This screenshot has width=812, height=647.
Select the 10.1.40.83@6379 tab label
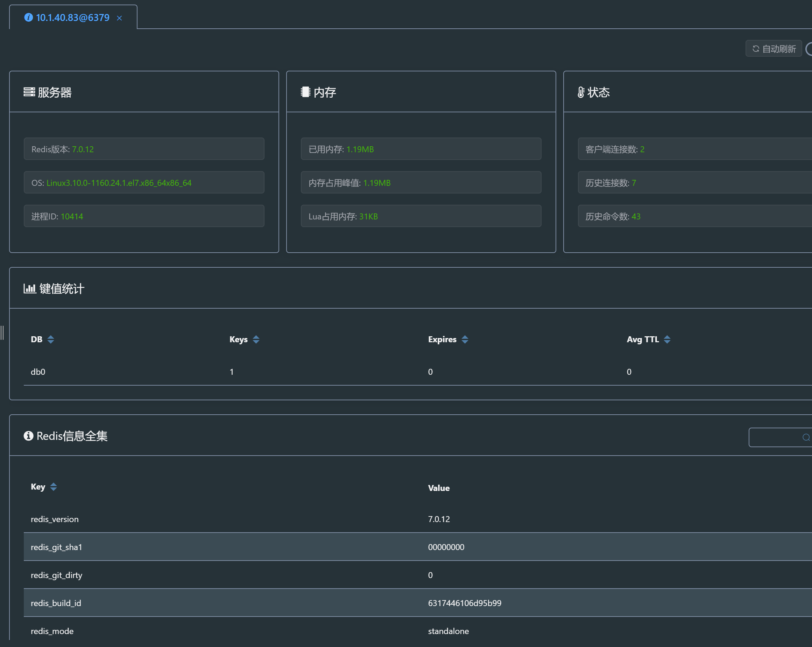(72, 18)
